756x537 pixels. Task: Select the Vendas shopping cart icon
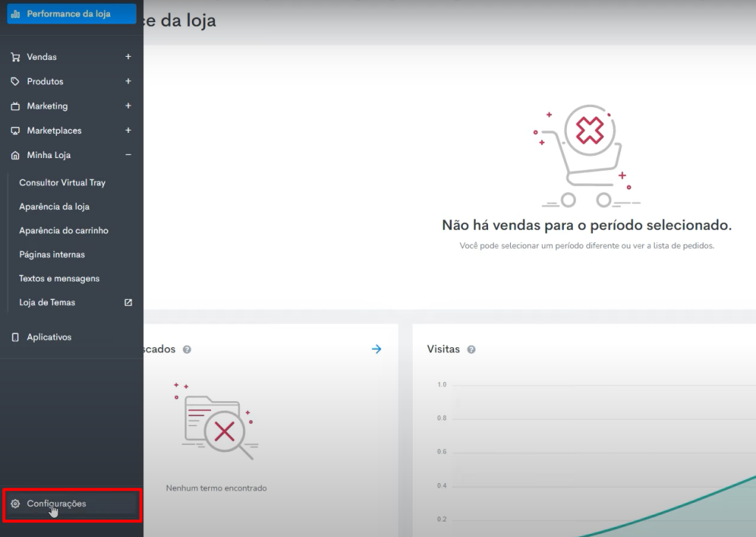pyautogui.click(x=15, y=57)
